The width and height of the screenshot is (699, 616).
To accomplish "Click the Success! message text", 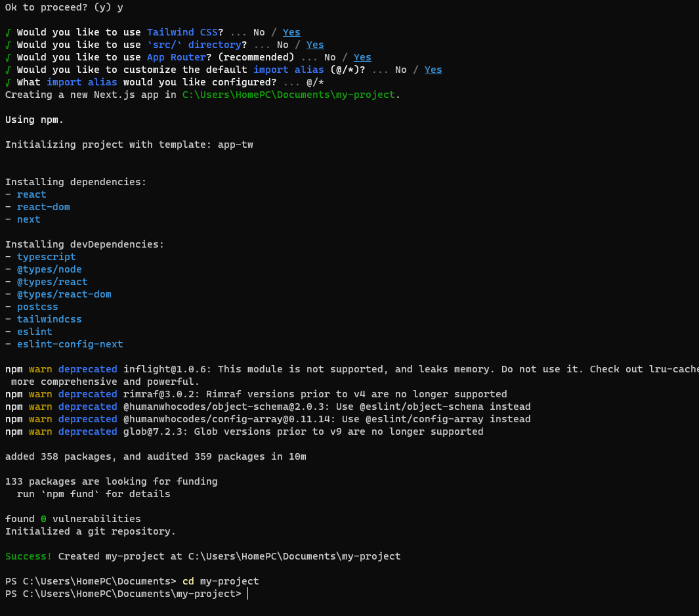I will pyautogui.click(x=28, y=556).
